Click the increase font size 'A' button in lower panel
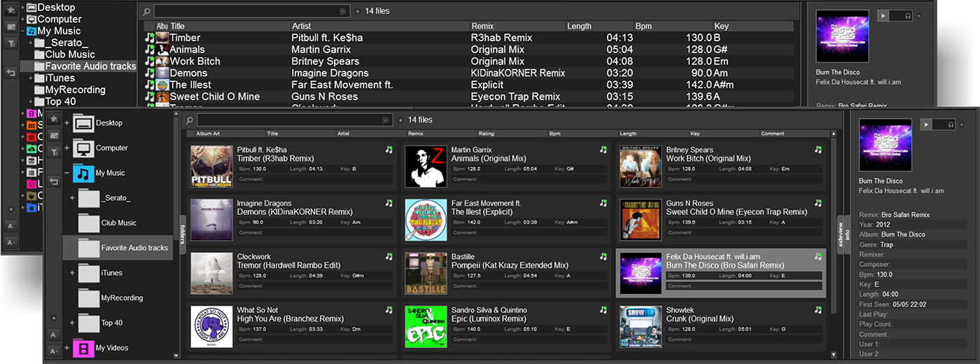Screen dimensions: 980x364 pos(54,334)
